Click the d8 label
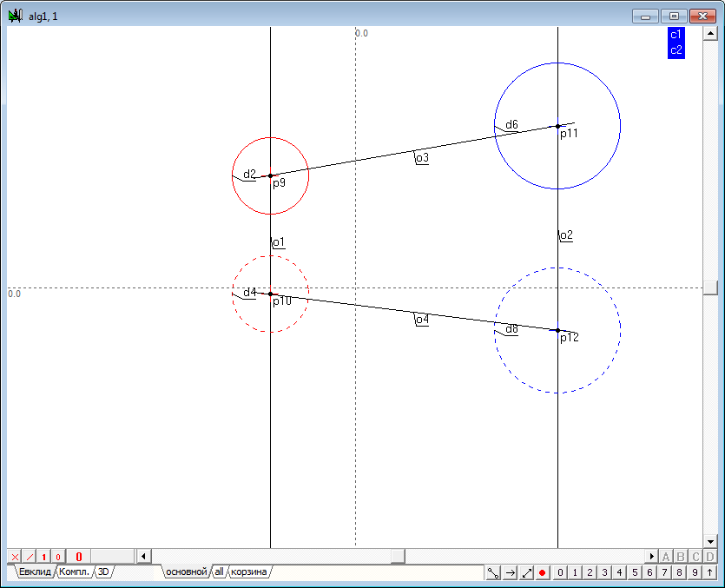This screenshot has width=725, height=588. tap(512, 329)
